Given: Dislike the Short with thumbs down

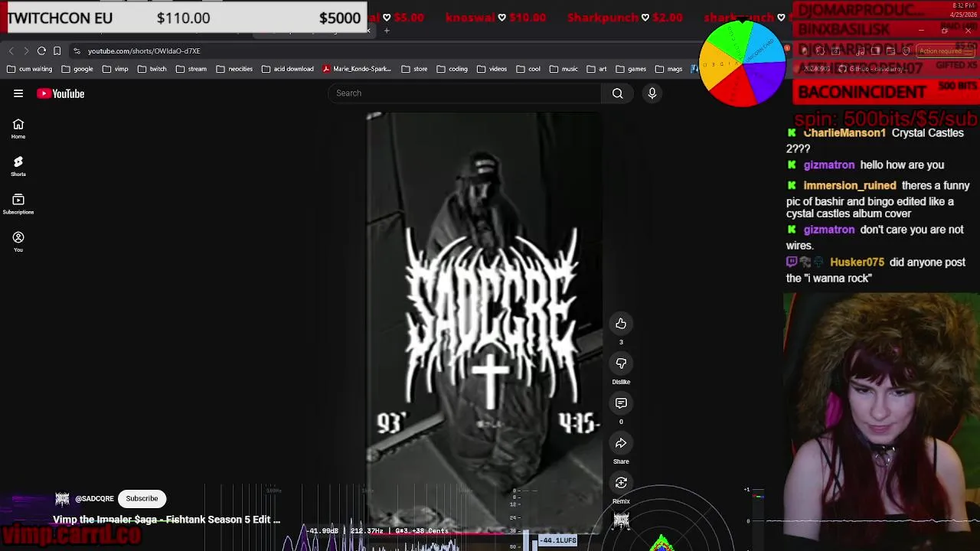Looking at the screenshot, I should coord(621,364).
